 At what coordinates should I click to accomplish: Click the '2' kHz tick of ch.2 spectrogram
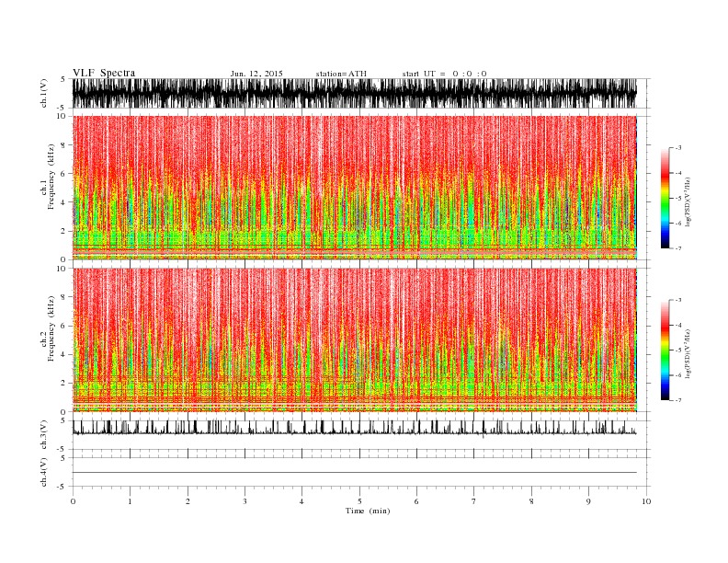[63, 384]
